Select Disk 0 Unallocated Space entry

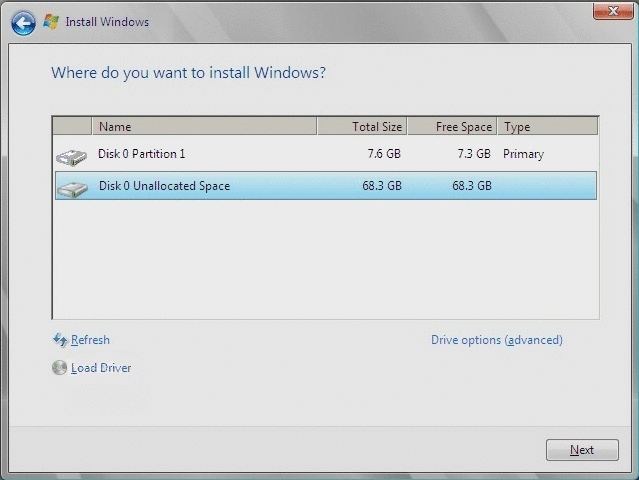(x=326, y=186)
